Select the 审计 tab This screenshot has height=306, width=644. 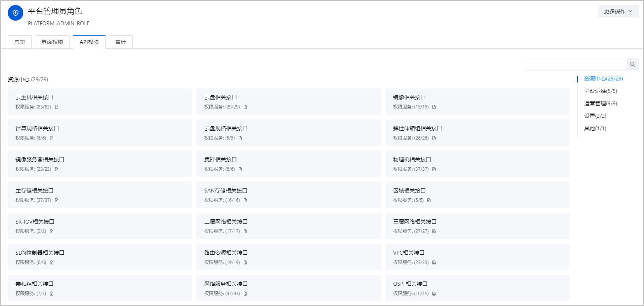click(x=121, y=42)
